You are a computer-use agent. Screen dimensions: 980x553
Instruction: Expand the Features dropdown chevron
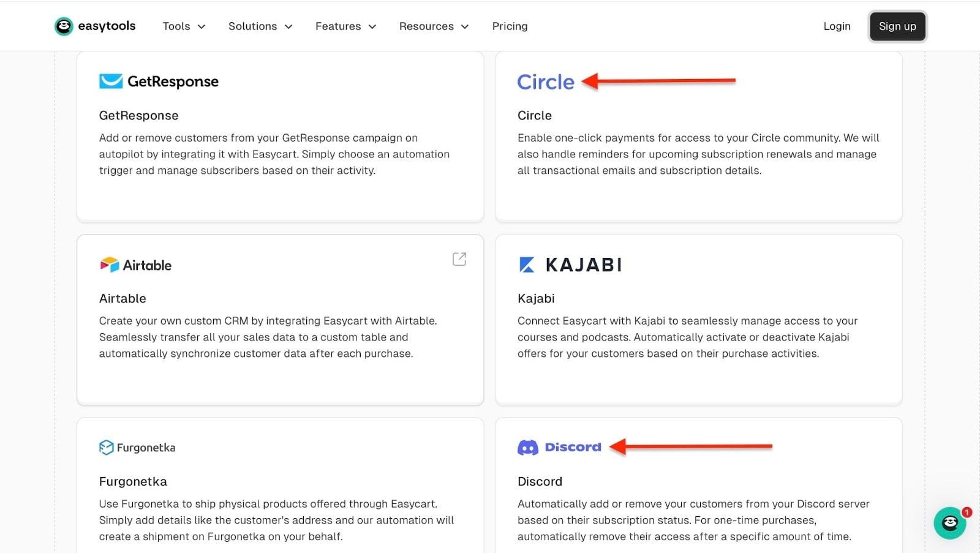coord(372,27)
